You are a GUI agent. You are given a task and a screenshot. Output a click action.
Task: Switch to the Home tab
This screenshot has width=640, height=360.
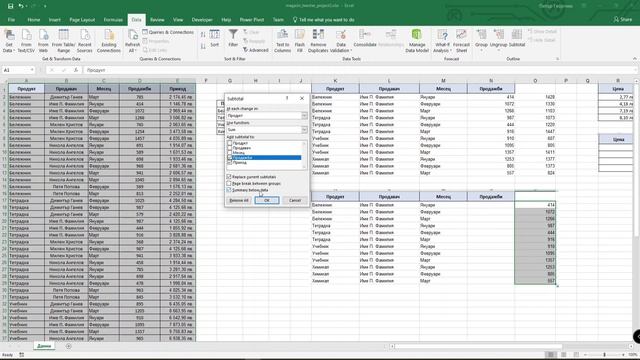coord(33,20)
